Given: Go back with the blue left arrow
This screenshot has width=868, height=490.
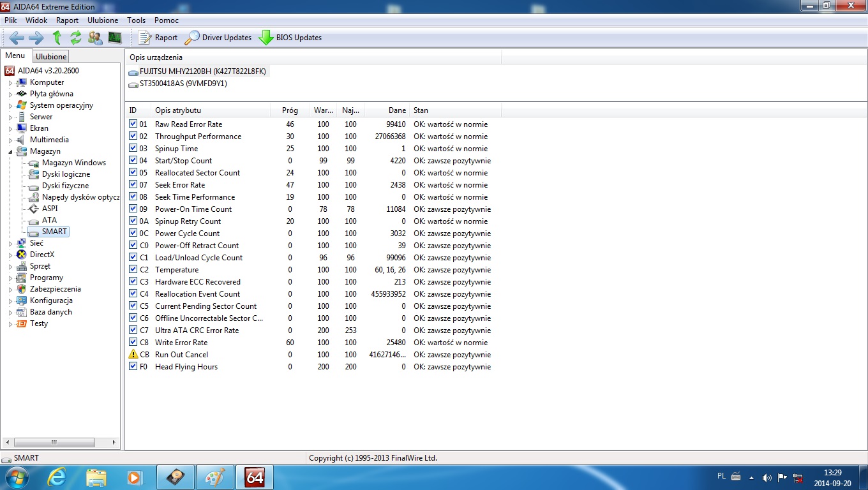Looking at the screenshot, I should tap(17, 38).
